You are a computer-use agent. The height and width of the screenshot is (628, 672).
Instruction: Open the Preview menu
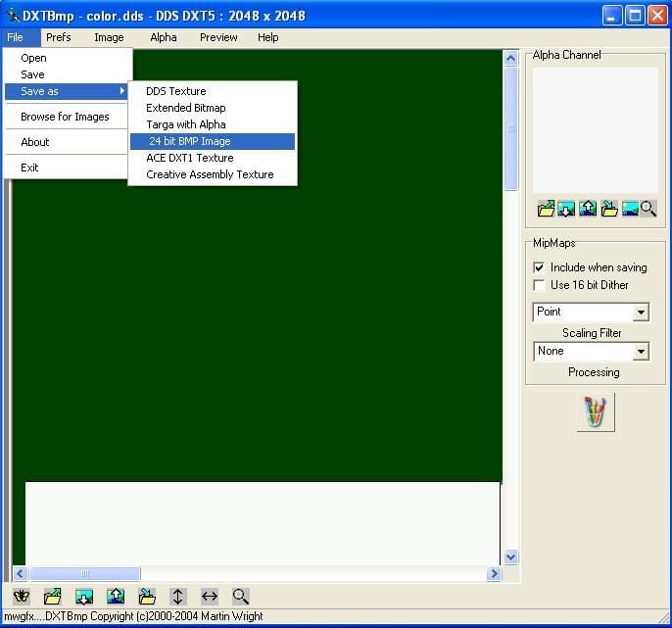point(218,37)
